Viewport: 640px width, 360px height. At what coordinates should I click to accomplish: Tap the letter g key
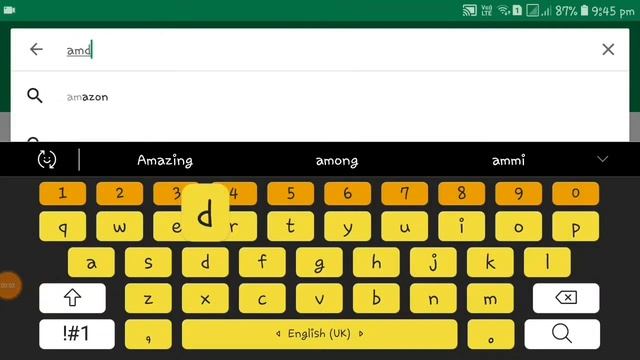319,262
